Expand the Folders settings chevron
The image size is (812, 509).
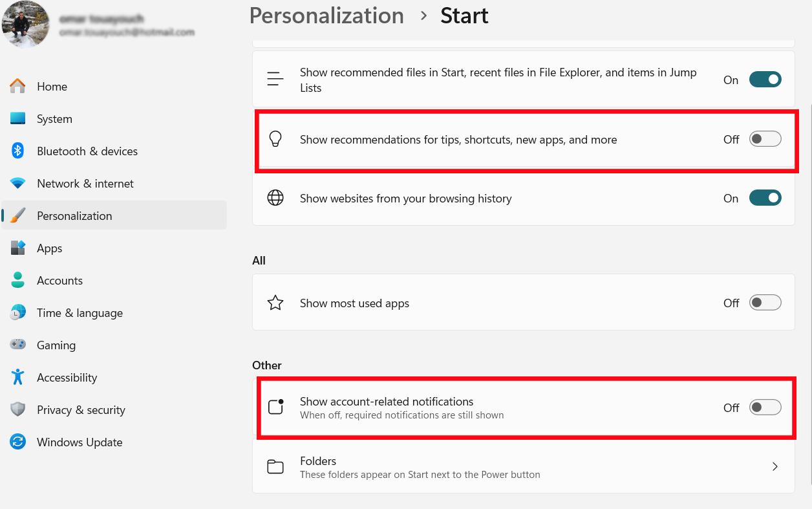point(775,466)
